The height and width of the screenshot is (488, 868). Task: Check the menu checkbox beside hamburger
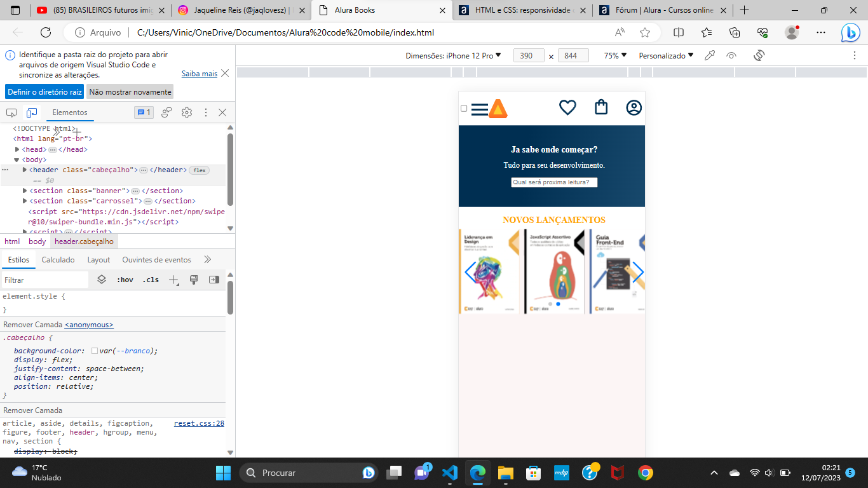[x=464, y=109]
